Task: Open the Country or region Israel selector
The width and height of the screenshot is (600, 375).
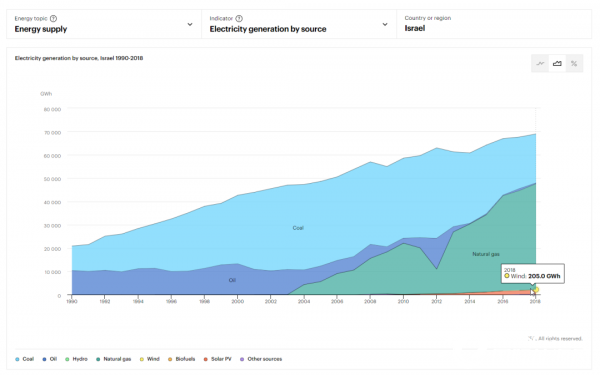Action: pyautogui.click(x=494, y=24)
